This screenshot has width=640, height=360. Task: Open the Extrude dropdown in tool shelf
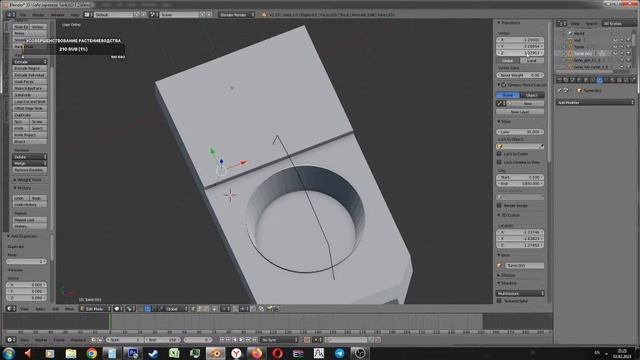tap(30, 62)
